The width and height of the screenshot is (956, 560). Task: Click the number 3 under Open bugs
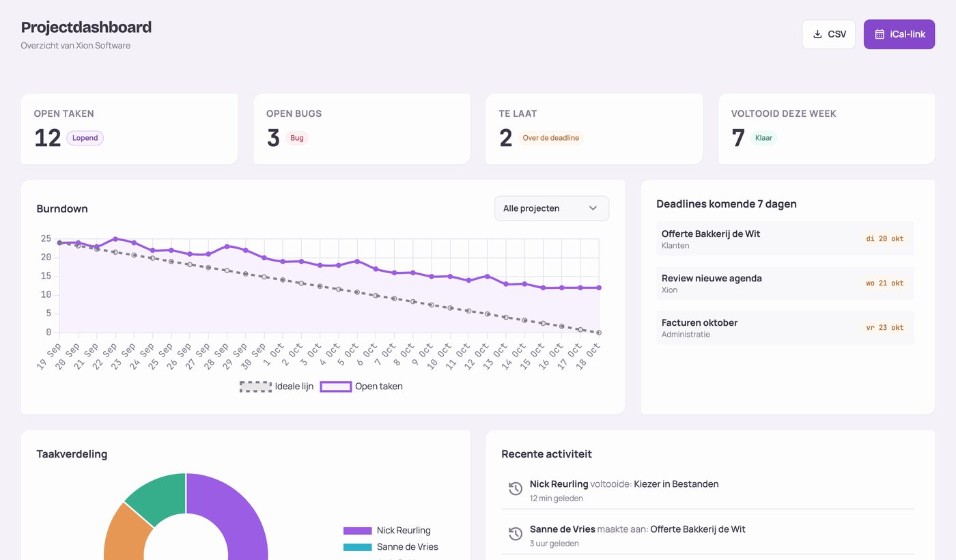[x=273, y=138]
